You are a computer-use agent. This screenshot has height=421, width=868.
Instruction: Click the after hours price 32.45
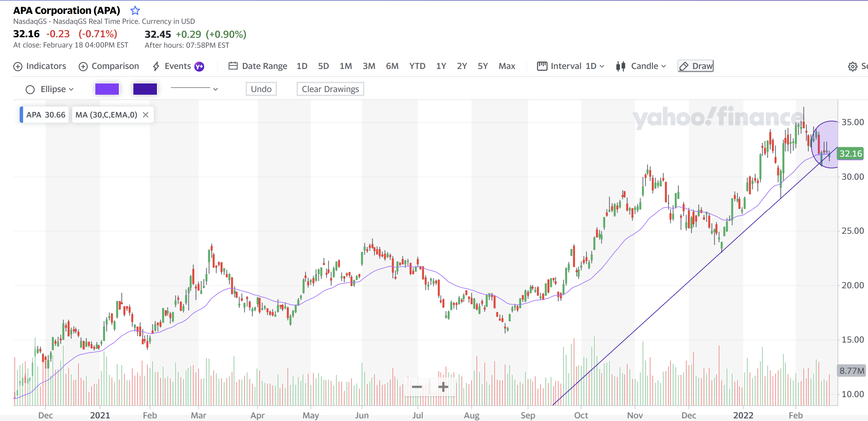158,34
